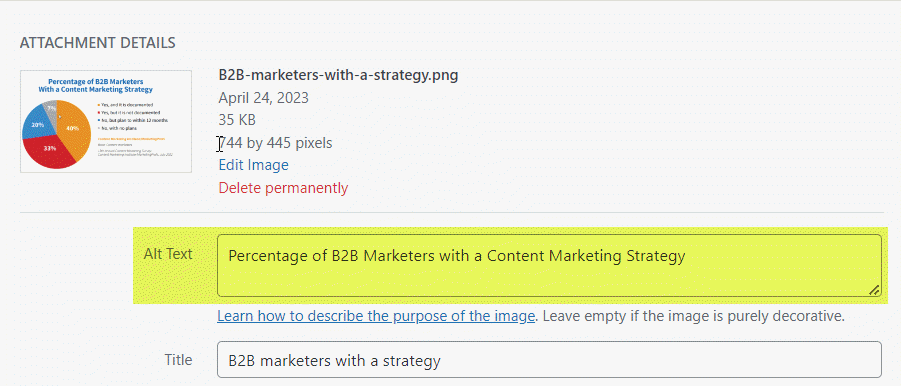Open Learn how to describe the purpose link
Image resolution: width=901 pixels, height=386 pixels.
tap(376, 316)
